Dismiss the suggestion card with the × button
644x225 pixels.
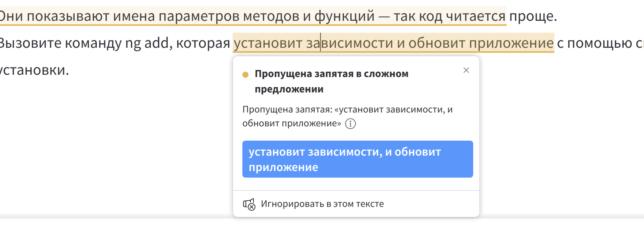(466, 71)
